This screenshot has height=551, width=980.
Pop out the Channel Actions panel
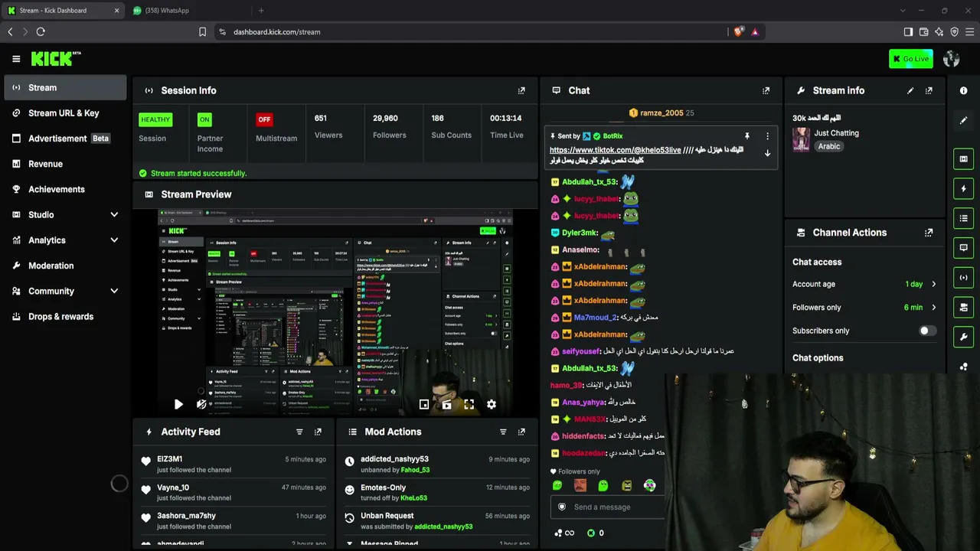[x=929, y=233]
